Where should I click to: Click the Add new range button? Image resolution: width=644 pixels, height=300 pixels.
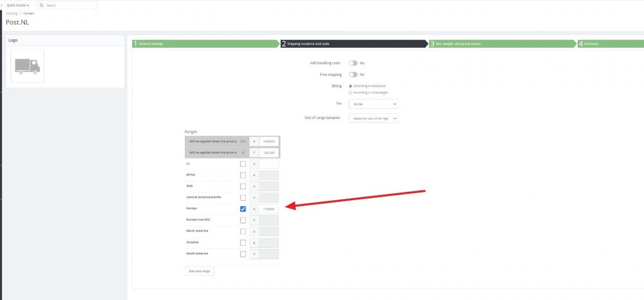click(200, 271)
